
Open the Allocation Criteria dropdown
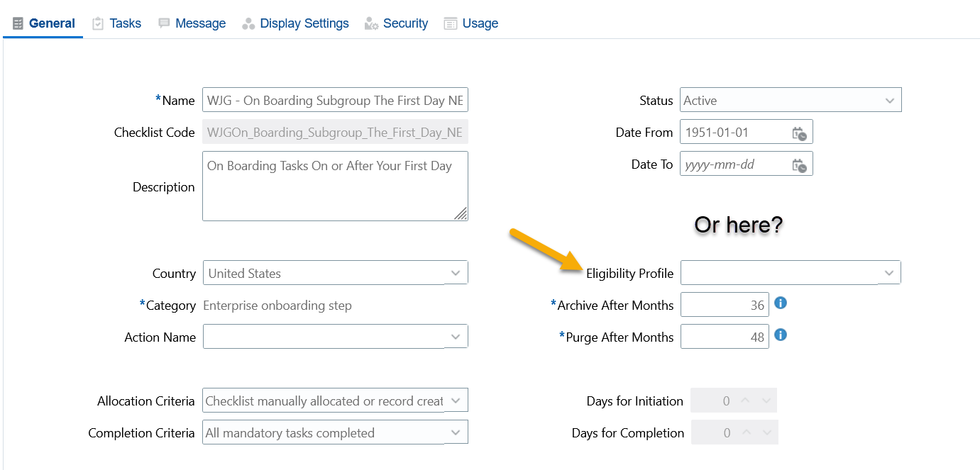[335, 401]
